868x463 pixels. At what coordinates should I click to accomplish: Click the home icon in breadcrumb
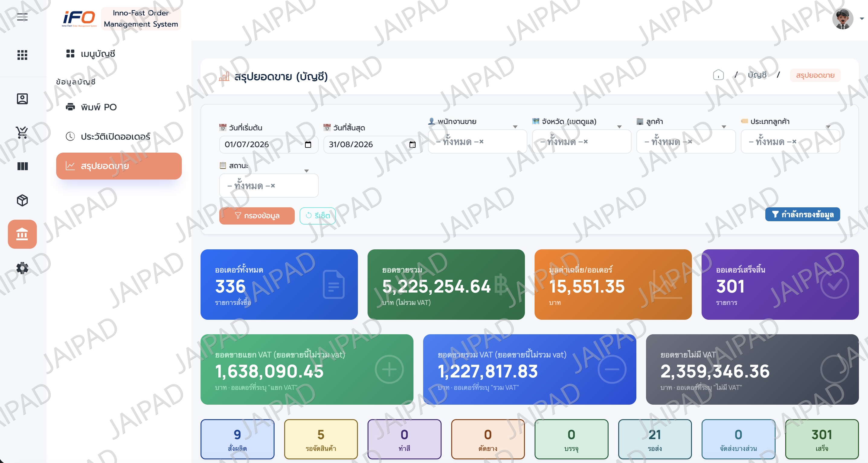718,75
